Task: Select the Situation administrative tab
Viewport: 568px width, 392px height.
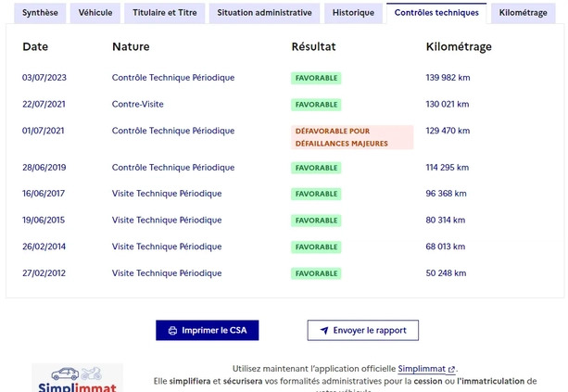Action: (x=265, y=13)
